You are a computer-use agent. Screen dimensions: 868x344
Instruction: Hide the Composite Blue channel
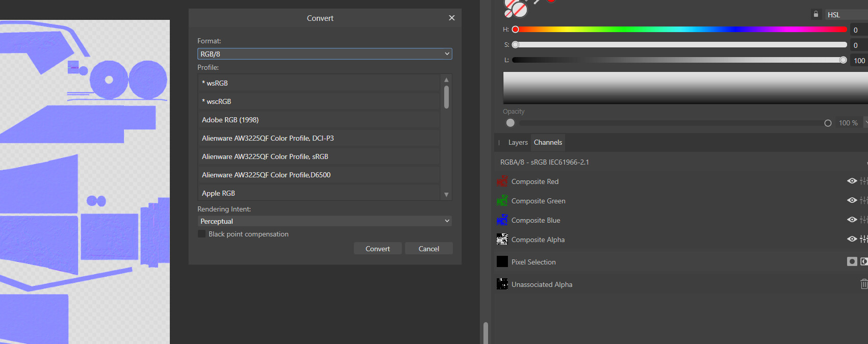(x=852, y=220)
